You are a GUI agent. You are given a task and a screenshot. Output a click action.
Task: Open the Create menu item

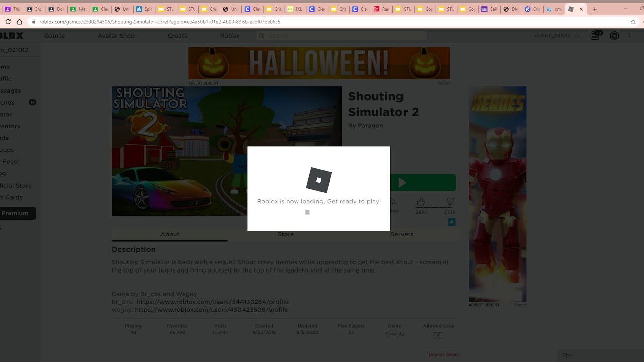[177, 36]
